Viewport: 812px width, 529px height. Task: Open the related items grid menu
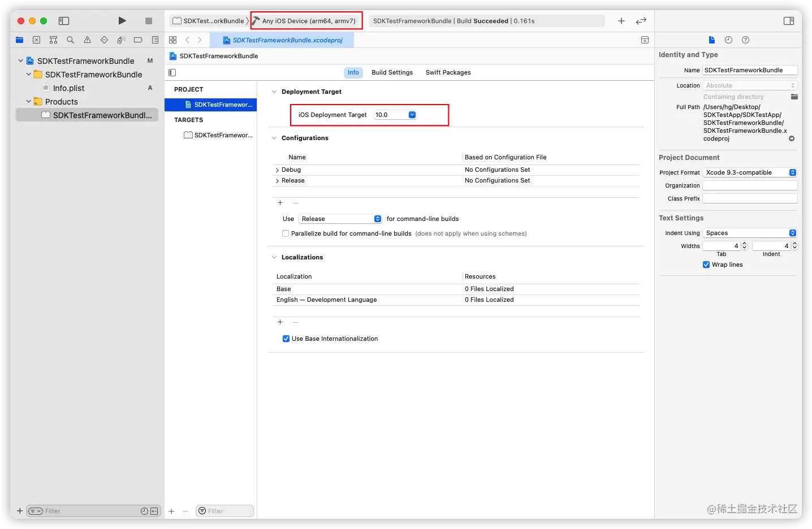point(173,40)
